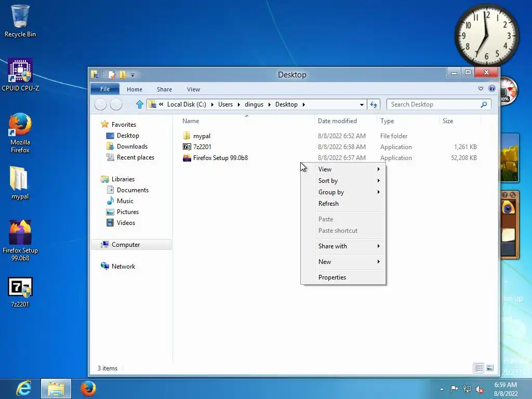532x399 pixels.
Task: Select Computer in the navigation pane
Action: (x=131, y=245)
